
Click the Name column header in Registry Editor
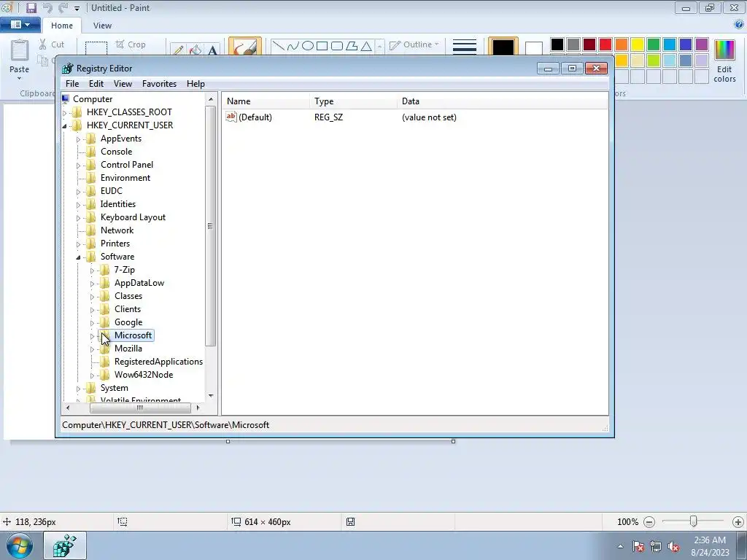pyautogui.click(x=266, y=101)
